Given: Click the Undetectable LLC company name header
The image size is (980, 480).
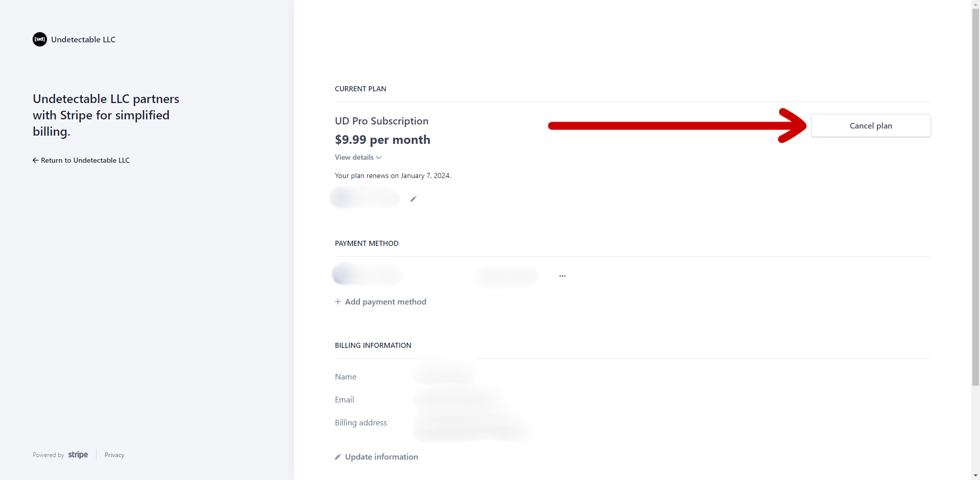Looking at the screenshot, I should point(83,39).
